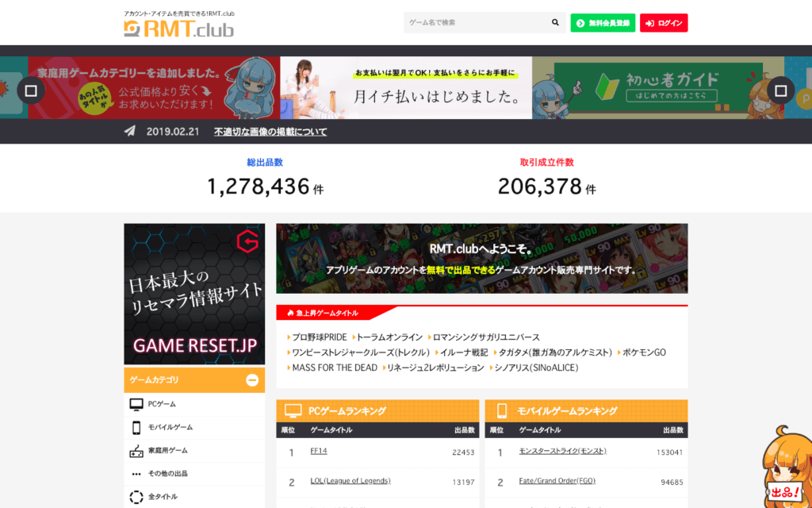812x508 pixels.
Task: Open 不適切な画像の掲載について notice link
Action: coord(270,132)
